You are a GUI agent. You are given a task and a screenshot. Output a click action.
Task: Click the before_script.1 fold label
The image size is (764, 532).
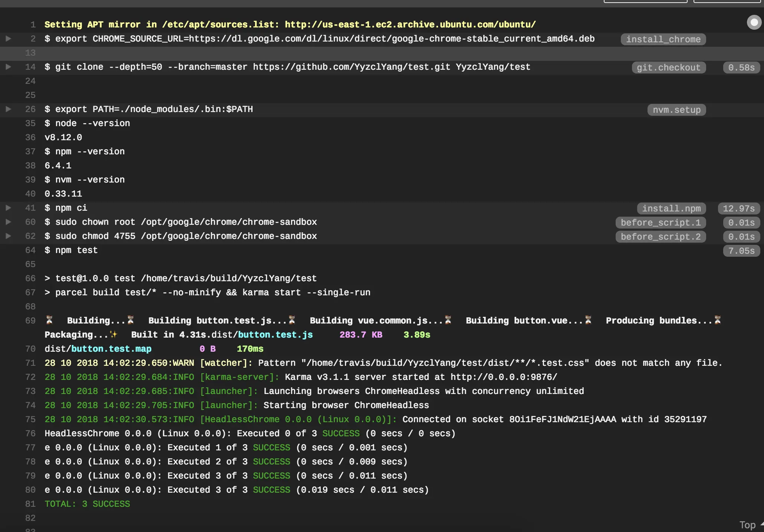[661, 223]
